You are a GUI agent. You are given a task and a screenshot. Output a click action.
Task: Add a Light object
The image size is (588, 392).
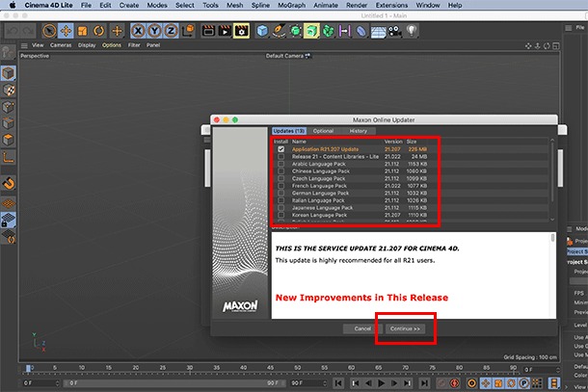click(x=412, y=31)
